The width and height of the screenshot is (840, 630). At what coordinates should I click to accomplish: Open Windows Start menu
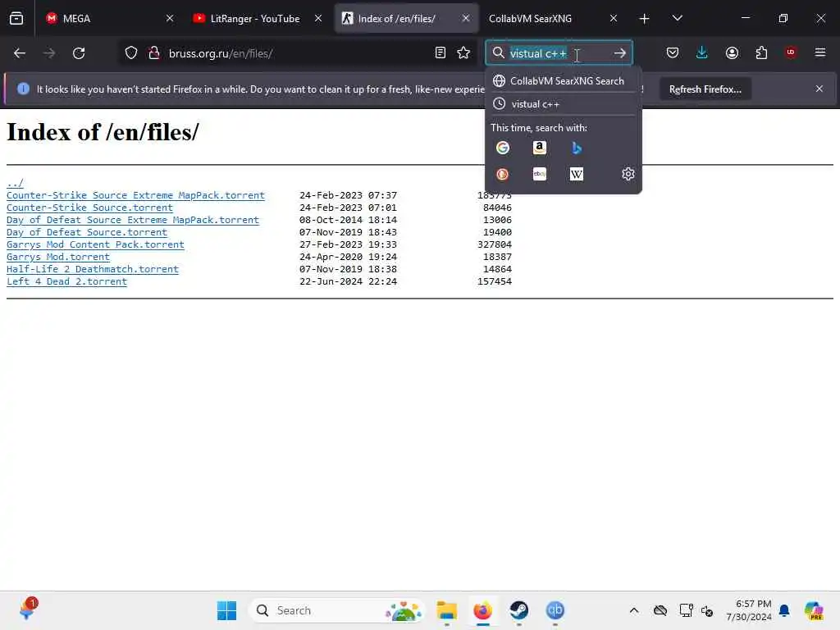pos(226,610)
